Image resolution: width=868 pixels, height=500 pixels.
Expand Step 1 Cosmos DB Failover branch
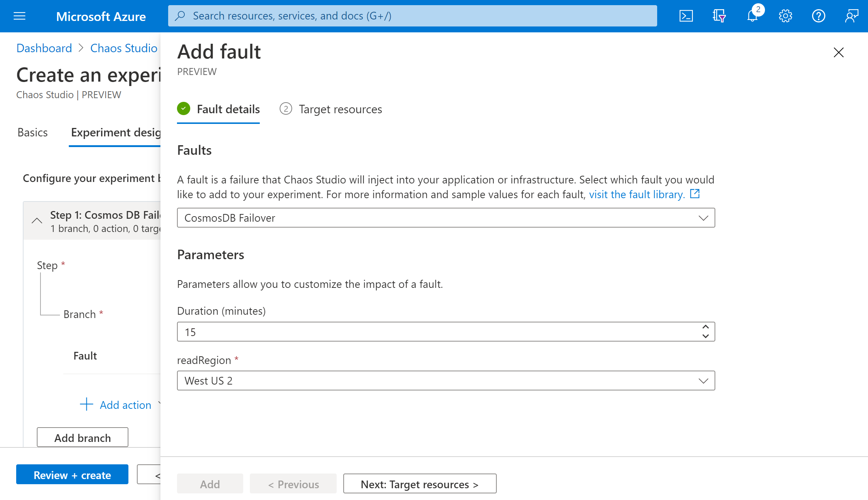tap(38, 220)
